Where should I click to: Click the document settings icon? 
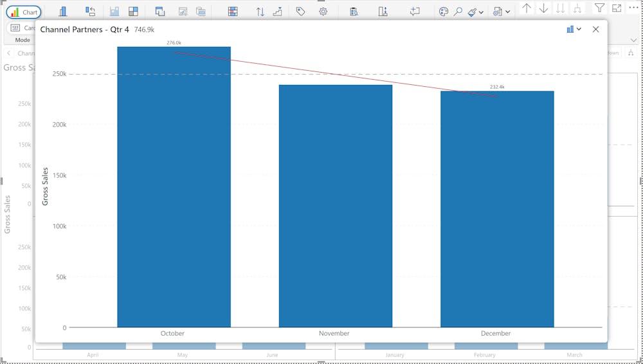click(498, 12)
